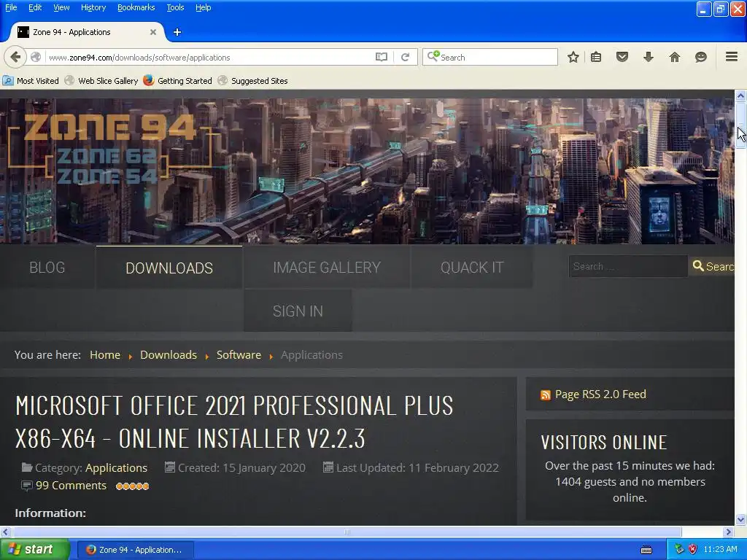Click the vertical scrollbar up arrow
Viewport: 747px width, 560px height.
(741, 96)
